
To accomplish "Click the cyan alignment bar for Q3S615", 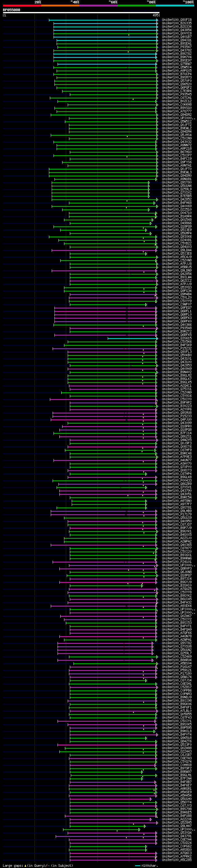I will coord(132,338).
